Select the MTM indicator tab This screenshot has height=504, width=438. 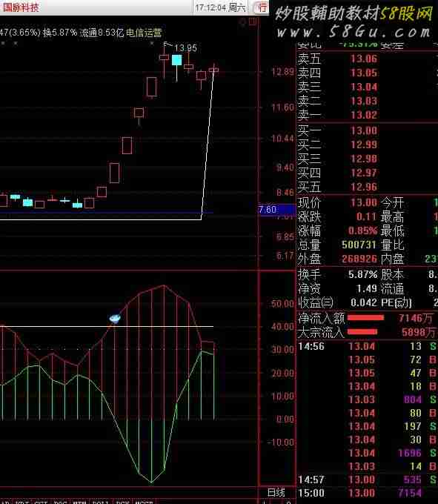(x=79, y=502)
